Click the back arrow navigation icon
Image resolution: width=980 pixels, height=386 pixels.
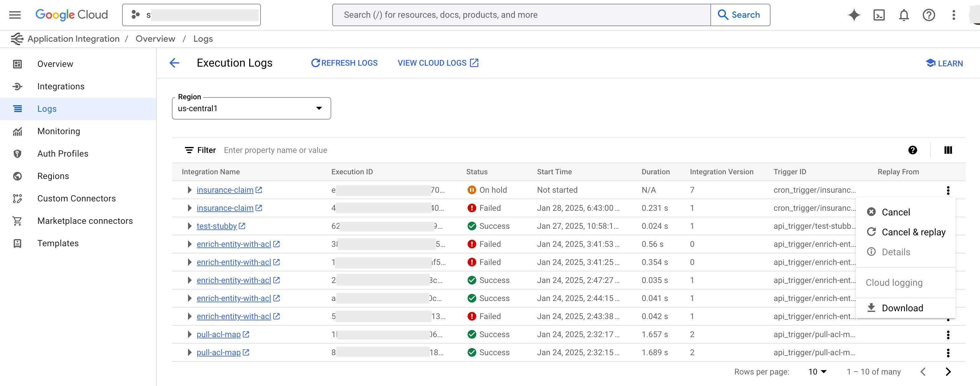[174, 63]
